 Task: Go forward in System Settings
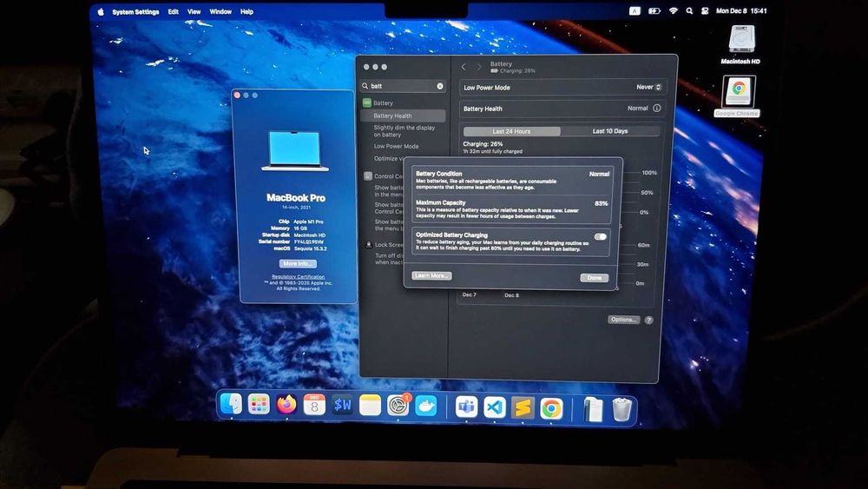coord(479,67)
